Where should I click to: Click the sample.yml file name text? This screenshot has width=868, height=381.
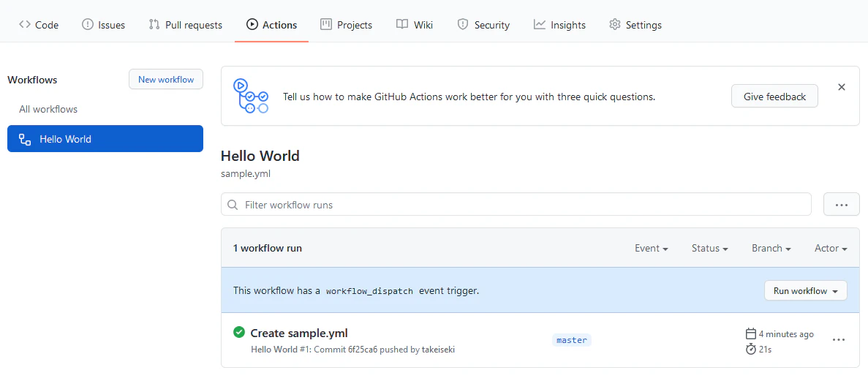246,173
